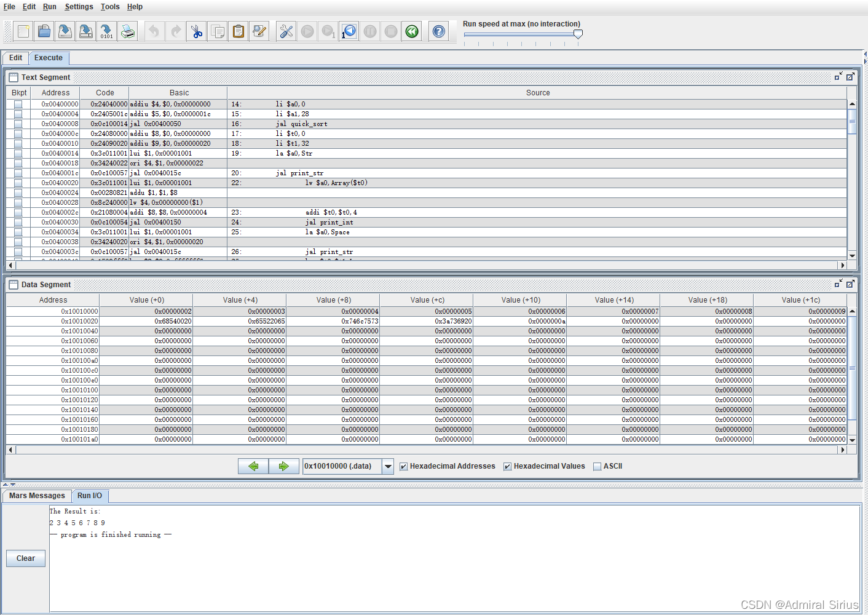
Task: Open the Tools menu
Action: point(110,7)
